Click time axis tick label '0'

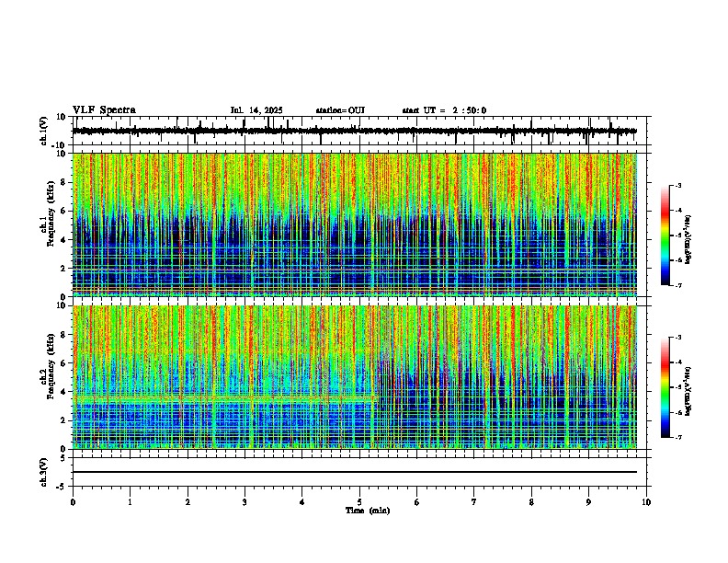[x=73, y=502]
